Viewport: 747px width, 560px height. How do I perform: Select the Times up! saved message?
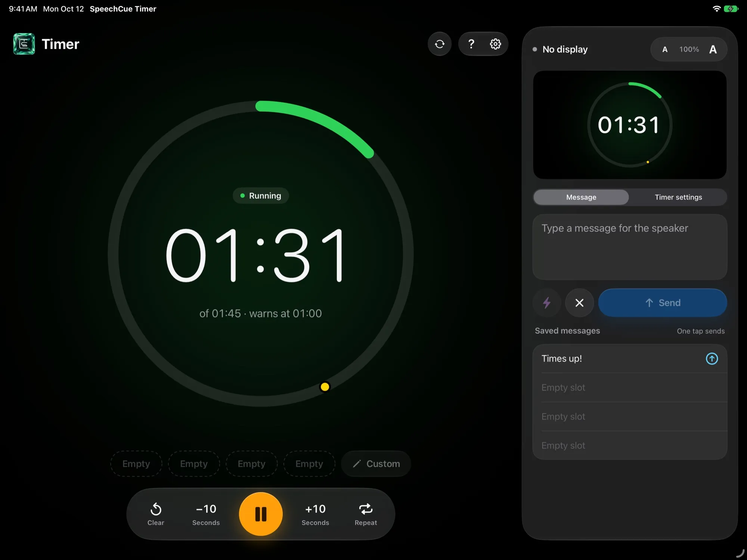630,359
